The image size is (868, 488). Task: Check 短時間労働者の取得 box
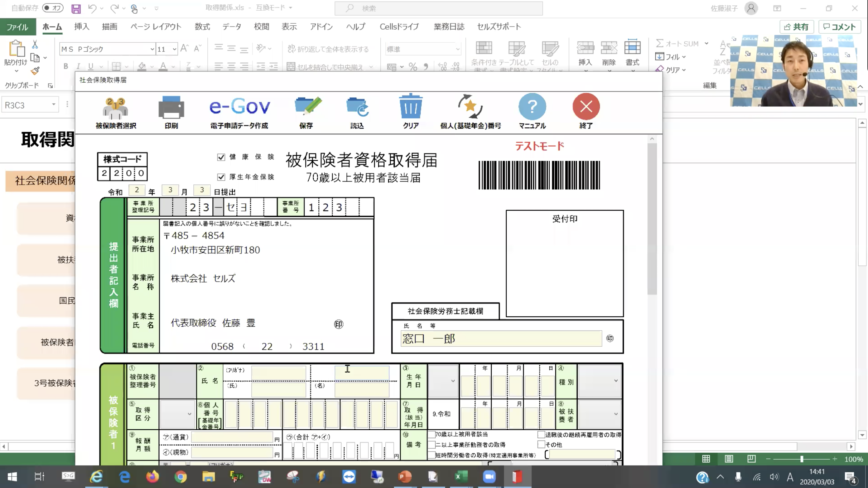coord(431,455)
